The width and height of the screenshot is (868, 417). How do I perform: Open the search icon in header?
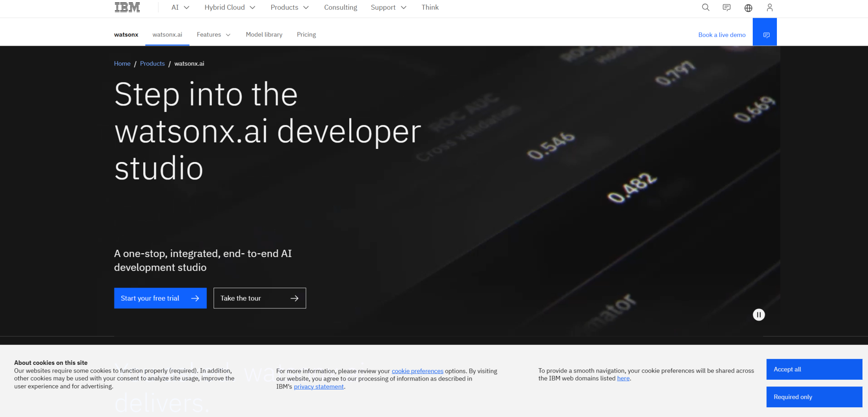[706, 7]
